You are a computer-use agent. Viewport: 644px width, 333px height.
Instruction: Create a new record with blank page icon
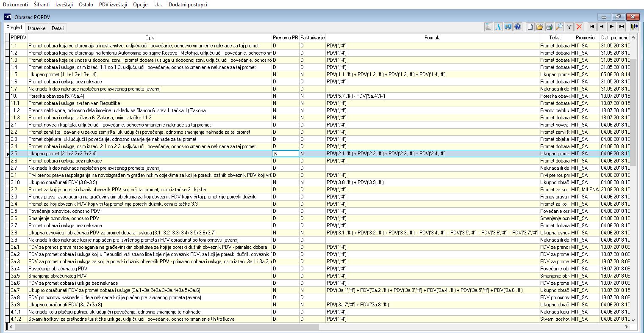[530, 27]
